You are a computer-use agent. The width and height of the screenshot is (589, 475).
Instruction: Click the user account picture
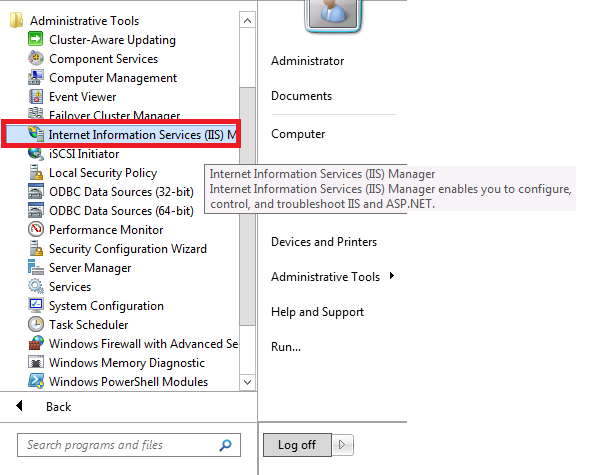(333, 15)
